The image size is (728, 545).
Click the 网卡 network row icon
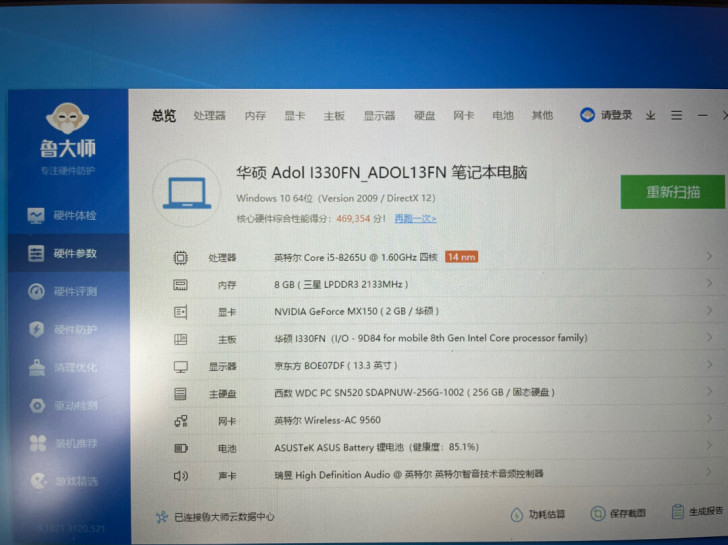click(181, 421)
